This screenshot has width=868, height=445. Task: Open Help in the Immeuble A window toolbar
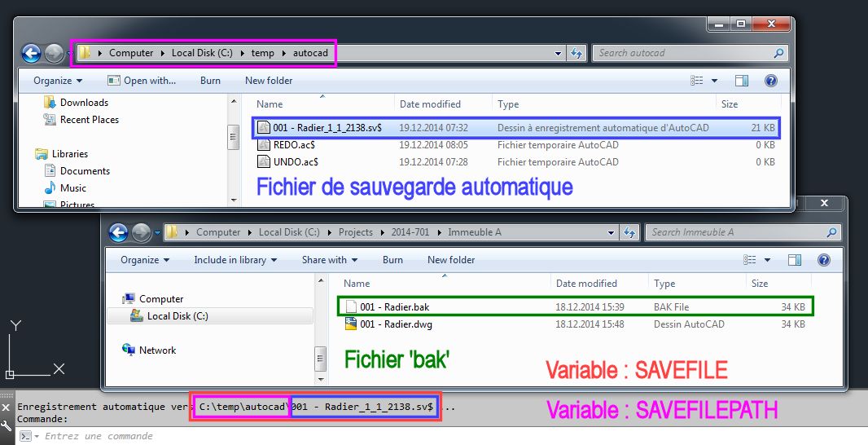click(824, 260)
